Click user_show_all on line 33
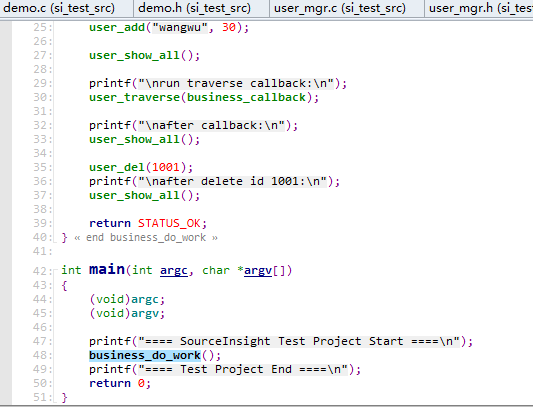 click(x=134, y=139)
